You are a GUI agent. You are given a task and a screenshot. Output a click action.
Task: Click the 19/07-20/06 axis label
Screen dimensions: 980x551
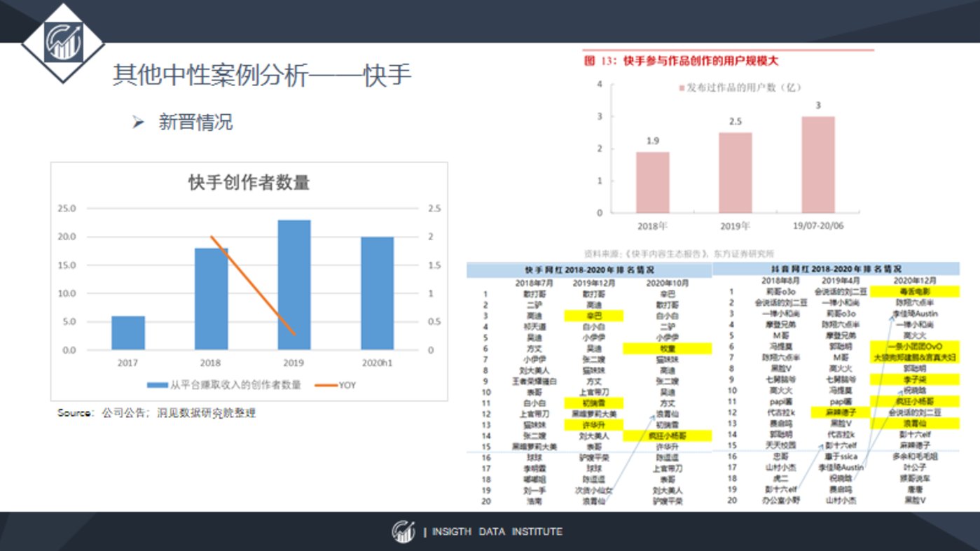tap(818, 226)
